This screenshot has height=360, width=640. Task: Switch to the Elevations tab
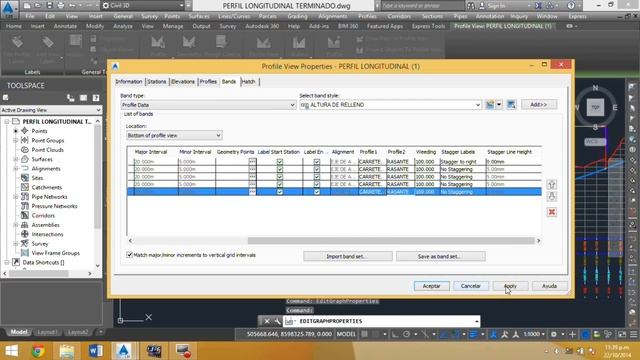point(183,82)
